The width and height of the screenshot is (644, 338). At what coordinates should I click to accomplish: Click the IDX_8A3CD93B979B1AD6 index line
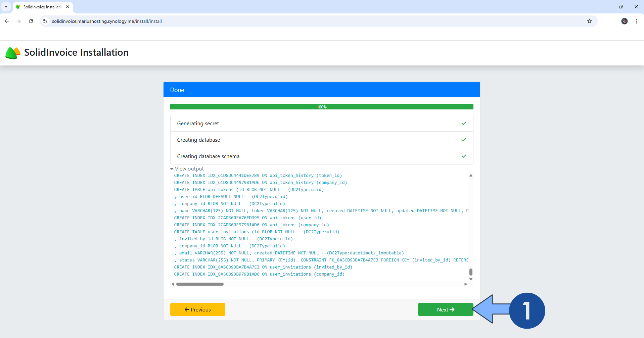click(259, 274)
